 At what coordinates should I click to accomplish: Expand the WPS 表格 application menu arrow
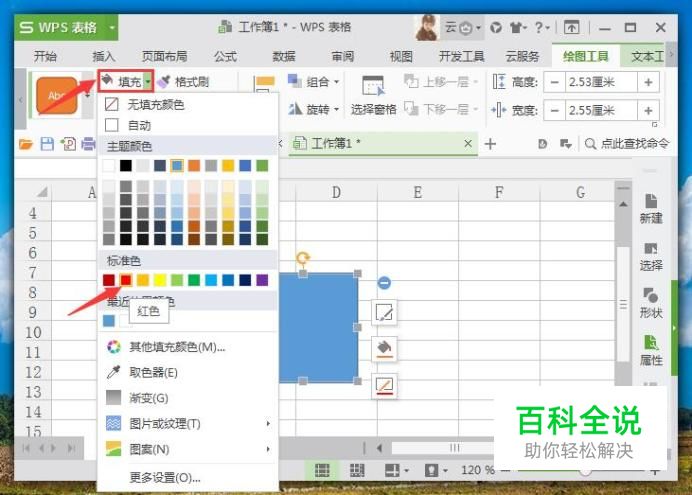coord(112,27)
